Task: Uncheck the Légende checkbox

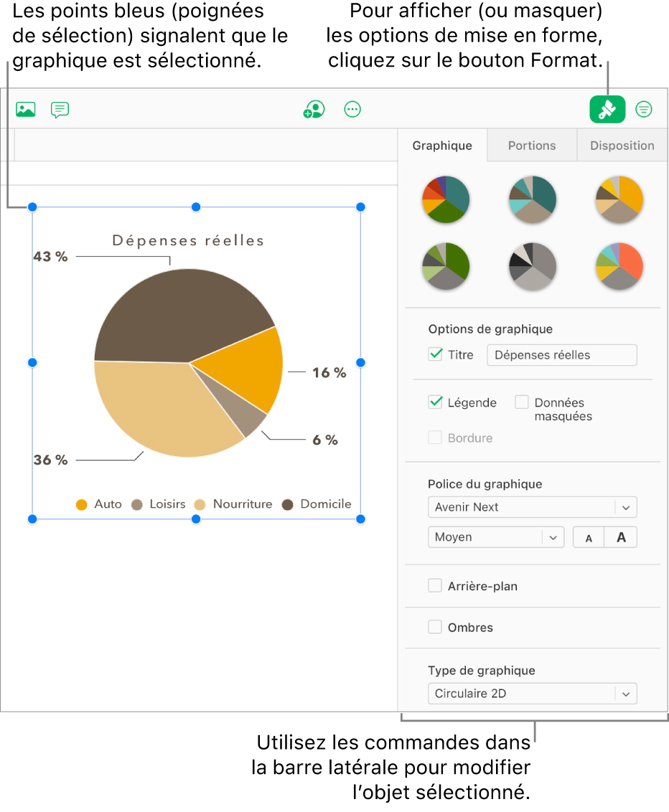Action: click(435, 402)
